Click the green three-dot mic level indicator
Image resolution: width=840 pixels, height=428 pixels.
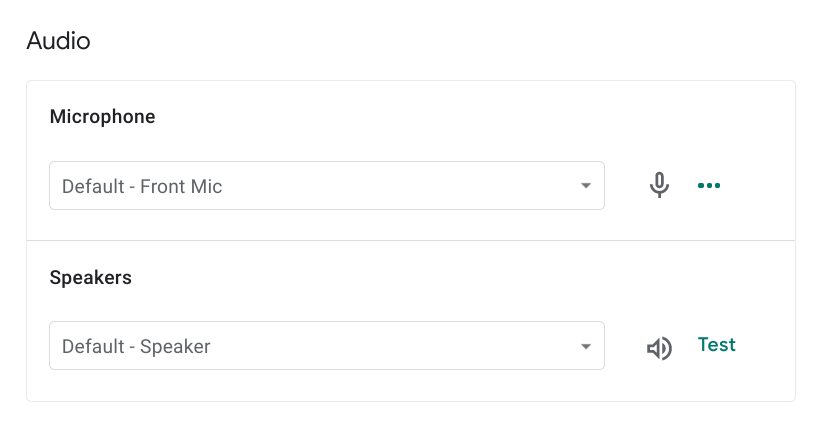point(709,186)
